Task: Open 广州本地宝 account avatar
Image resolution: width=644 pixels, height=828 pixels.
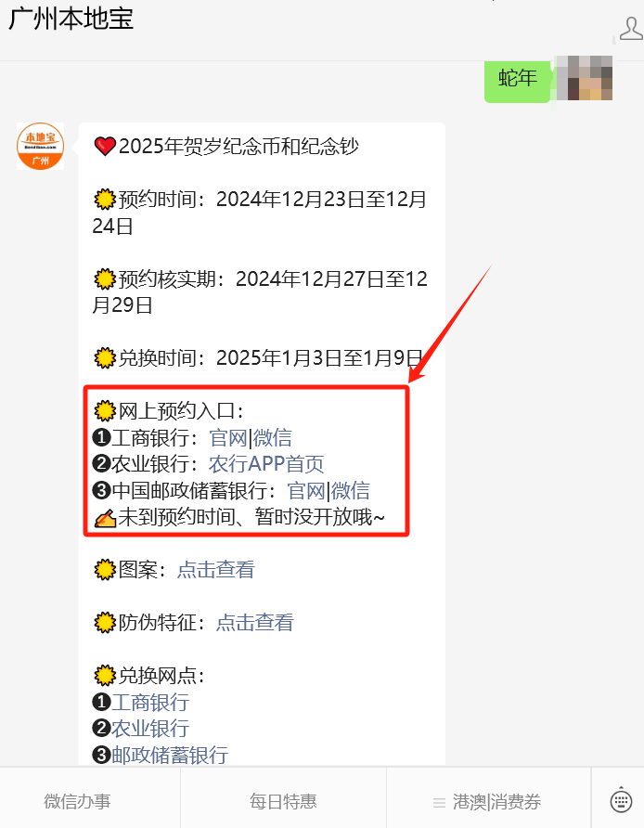Action: (41, 147)
